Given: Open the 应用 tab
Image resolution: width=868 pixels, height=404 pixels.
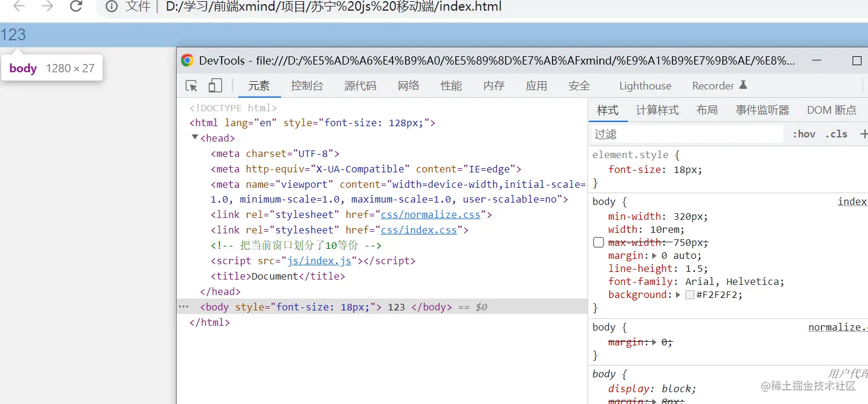Looking at the screenshot, I should coord(537,86).
